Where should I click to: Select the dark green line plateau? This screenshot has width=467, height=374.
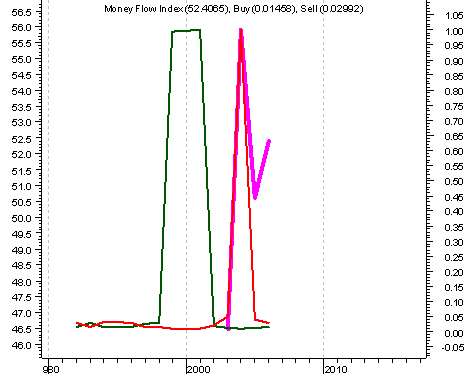[186, 31]
